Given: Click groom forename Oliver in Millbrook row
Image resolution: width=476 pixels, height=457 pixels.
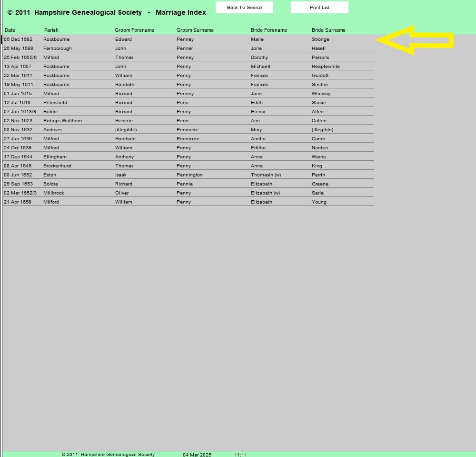Looking at the screenshot, I should click(122, 193).
